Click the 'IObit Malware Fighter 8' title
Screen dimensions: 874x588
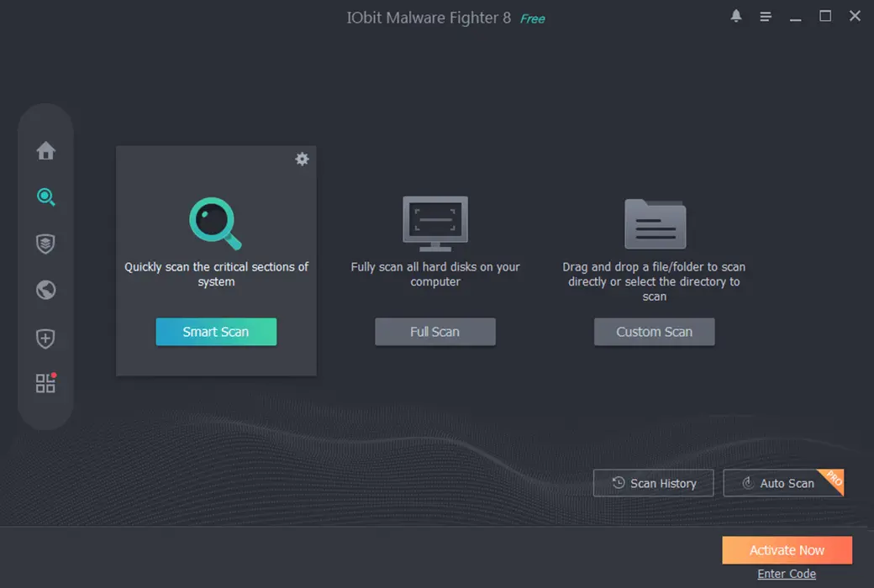(x=429, y=18)
